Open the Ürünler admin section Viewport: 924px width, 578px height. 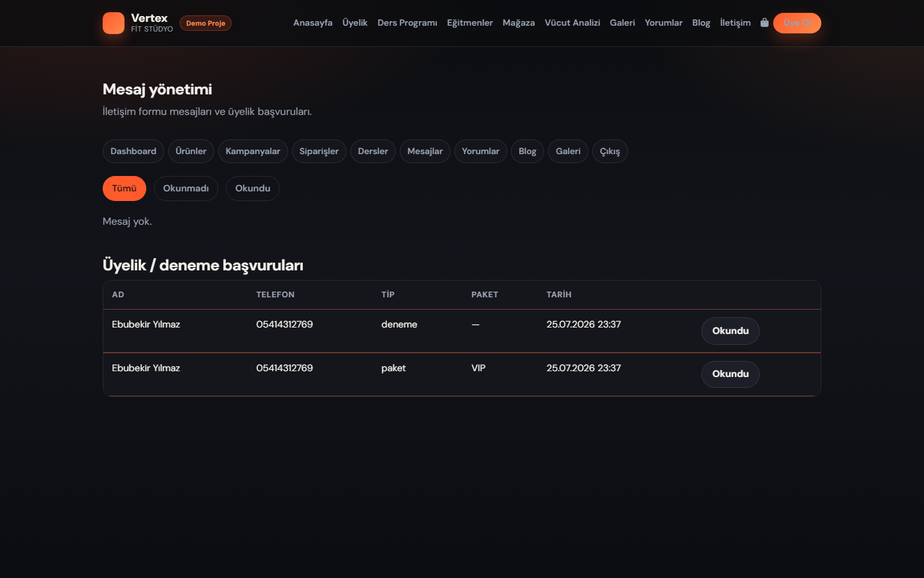pos(191,152)
